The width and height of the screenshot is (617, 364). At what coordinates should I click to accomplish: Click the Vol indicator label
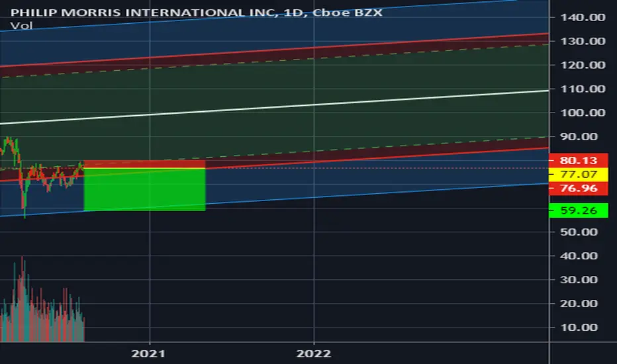click(x=21, y=26)
